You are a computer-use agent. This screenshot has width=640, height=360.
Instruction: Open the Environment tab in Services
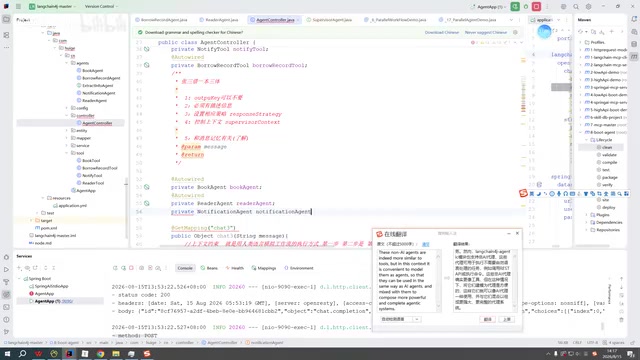pyautogui.click(x=299, y=268)
